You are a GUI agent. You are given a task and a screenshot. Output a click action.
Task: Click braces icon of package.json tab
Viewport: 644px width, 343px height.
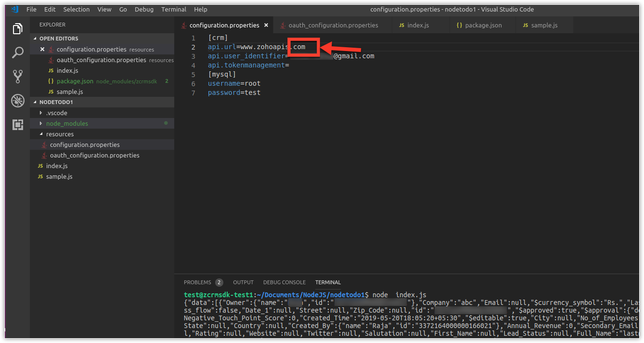tap(459, 25)
